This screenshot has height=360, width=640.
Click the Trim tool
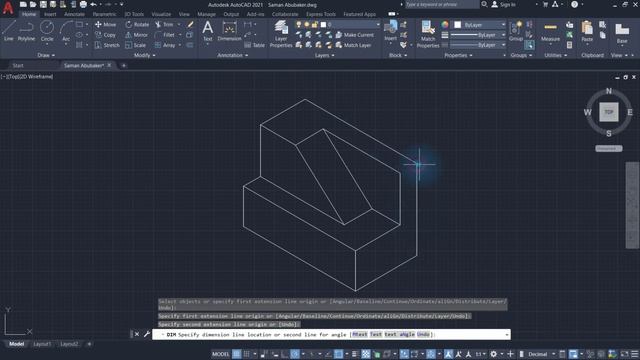point(164,24)
